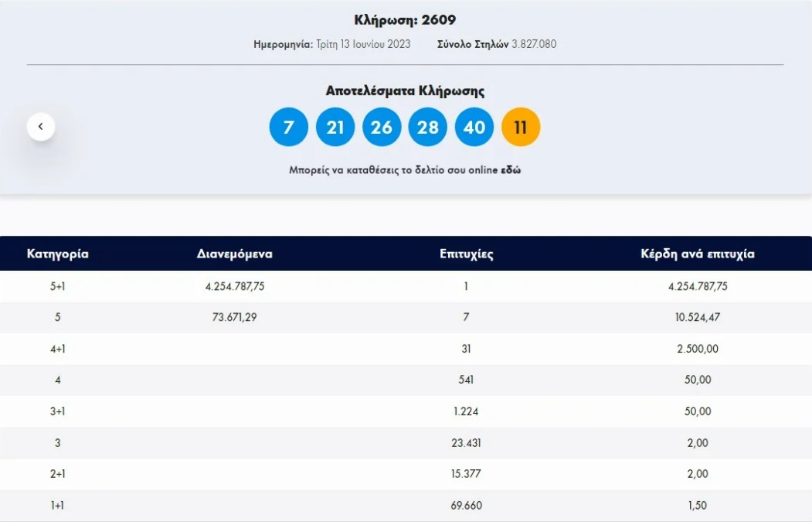Toggle highlighting on the 5+1 winning row

tap(406, 285)
